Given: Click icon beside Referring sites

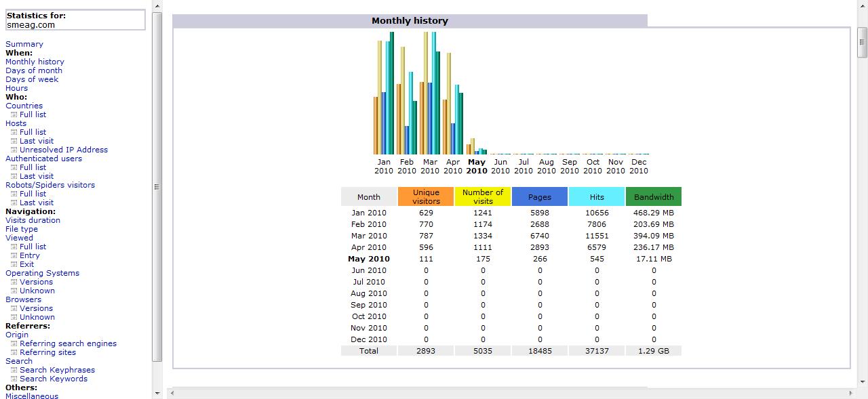Looking at the screenshot, I should pyautogui.click(x=14, y=352).
